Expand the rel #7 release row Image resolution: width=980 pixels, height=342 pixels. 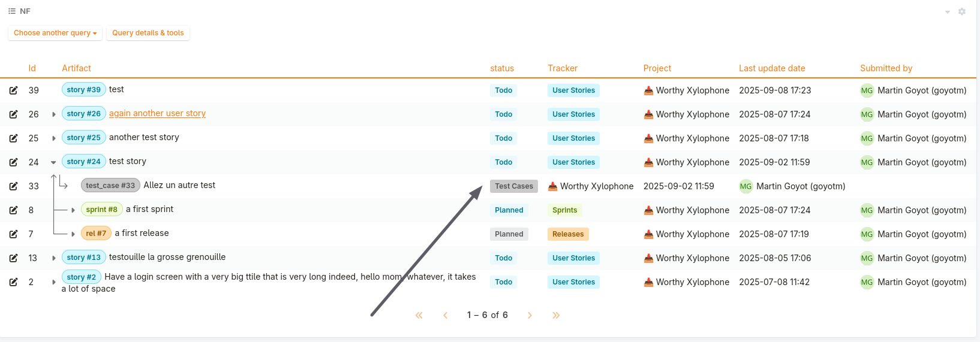click(x=73, y=234)
